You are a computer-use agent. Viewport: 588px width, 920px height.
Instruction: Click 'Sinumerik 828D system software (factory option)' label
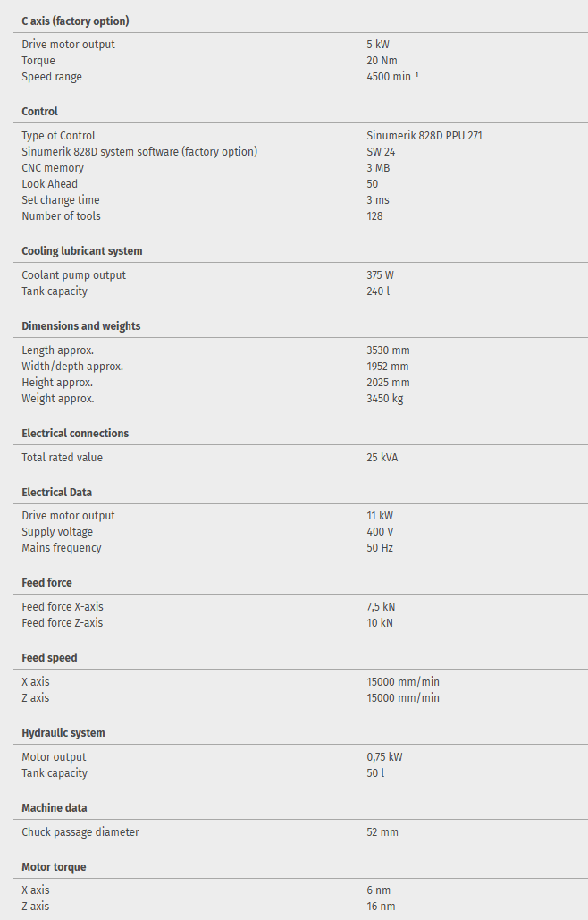(139, 152)
